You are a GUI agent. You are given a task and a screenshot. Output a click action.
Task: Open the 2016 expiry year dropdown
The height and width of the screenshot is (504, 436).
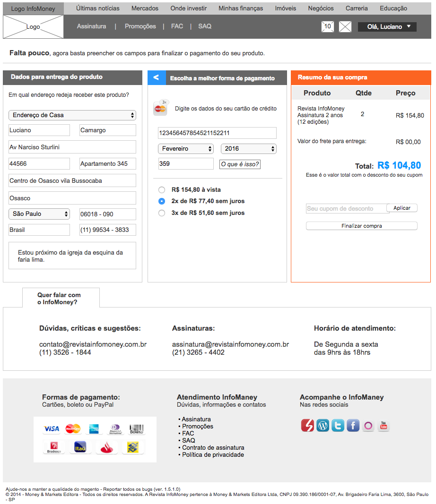tap(248, 148)
